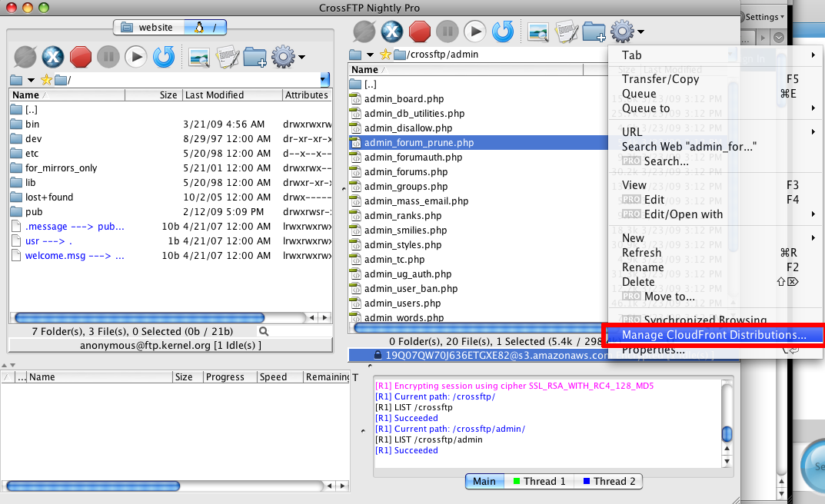Click the left pane refresh arrow icon
The width and height of the screenshot is (825, 504).
click(164, 57)
